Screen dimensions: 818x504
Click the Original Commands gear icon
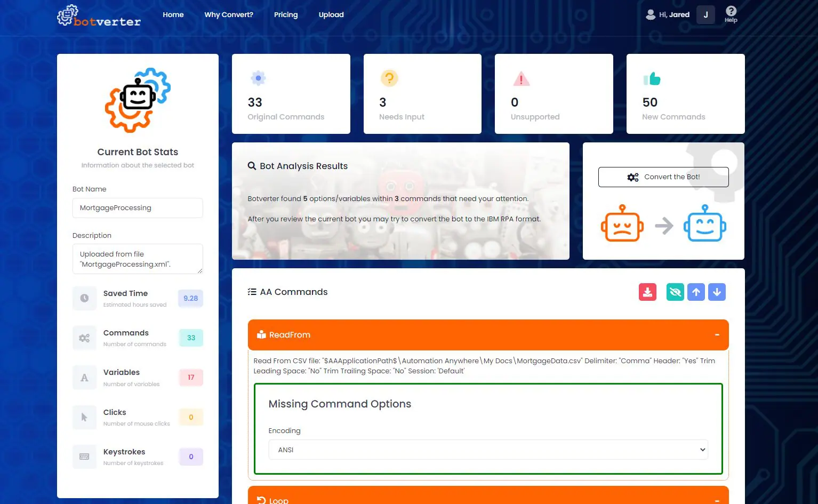258,78
